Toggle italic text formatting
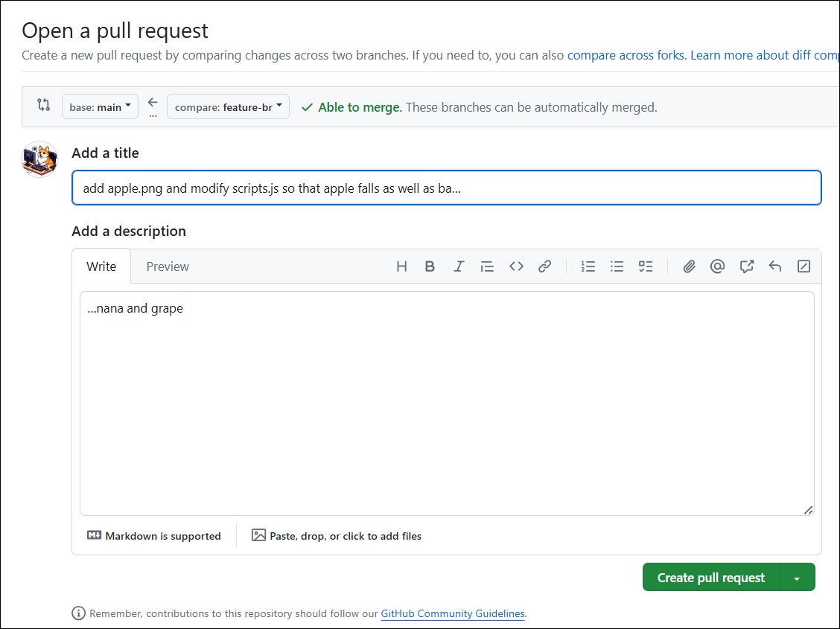The width and height of the screenshot is (840, 629). (x=459, y=266)
